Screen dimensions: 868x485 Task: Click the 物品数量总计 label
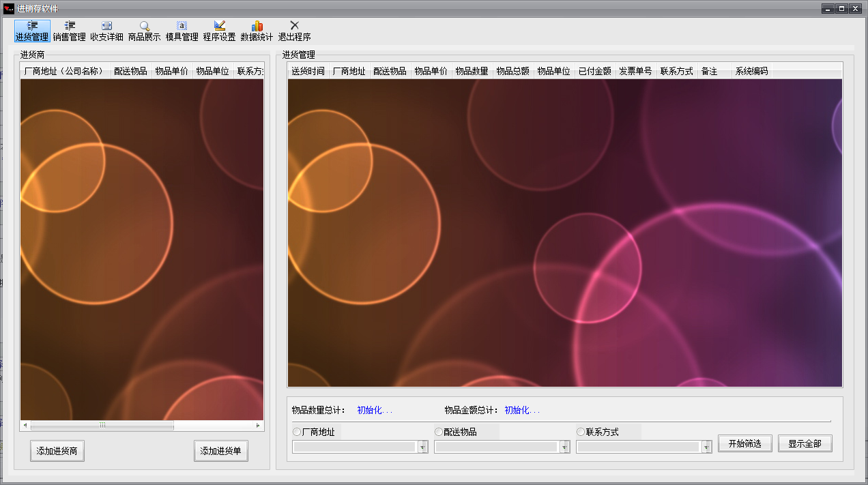(319, 410)
